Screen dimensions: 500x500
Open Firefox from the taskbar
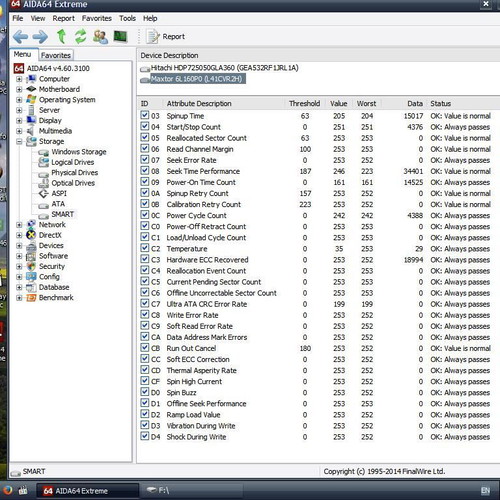[7, 490]
